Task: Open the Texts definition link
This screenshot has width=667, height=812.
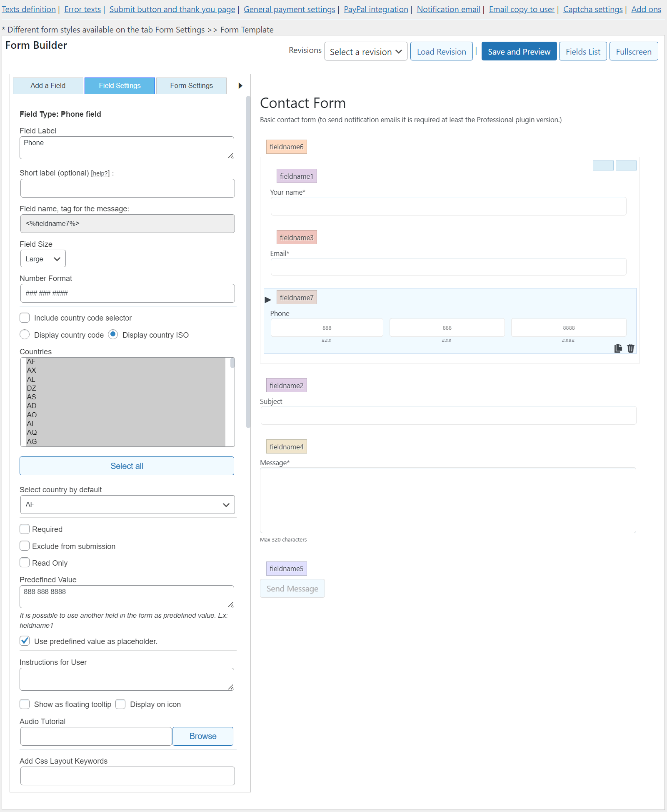Action: pyautogui.click(x=29, y=9)
